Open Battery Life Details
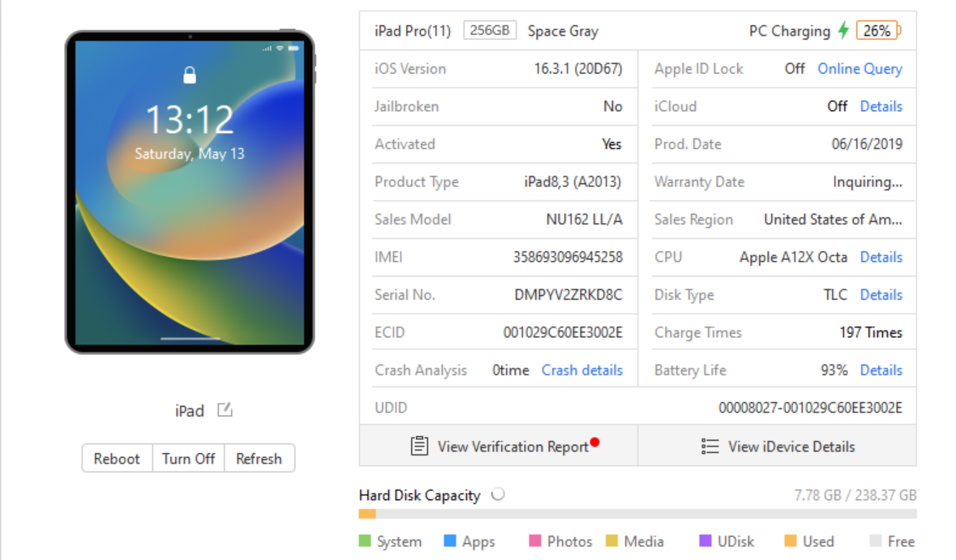Image resolution: width=956 pixels, height=560 pixels. click(881, 370)
